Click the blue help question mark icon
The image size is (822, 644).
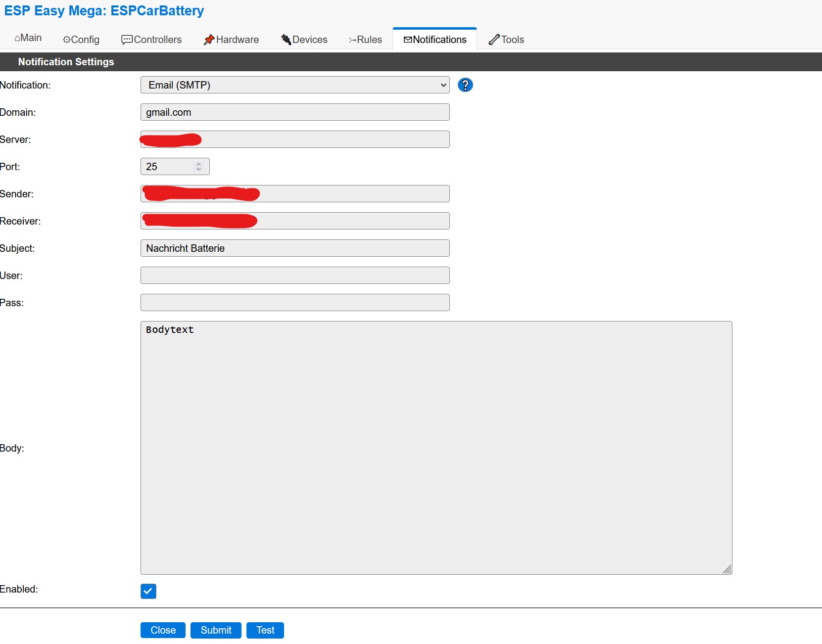[x=465, y=85]
